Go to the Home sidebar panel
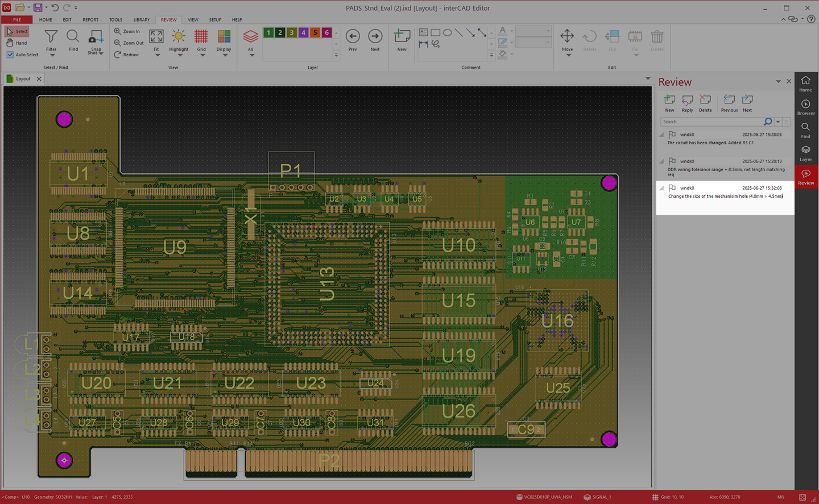Image resolution: width=819 pixels, height=504 pixels. 806,84
